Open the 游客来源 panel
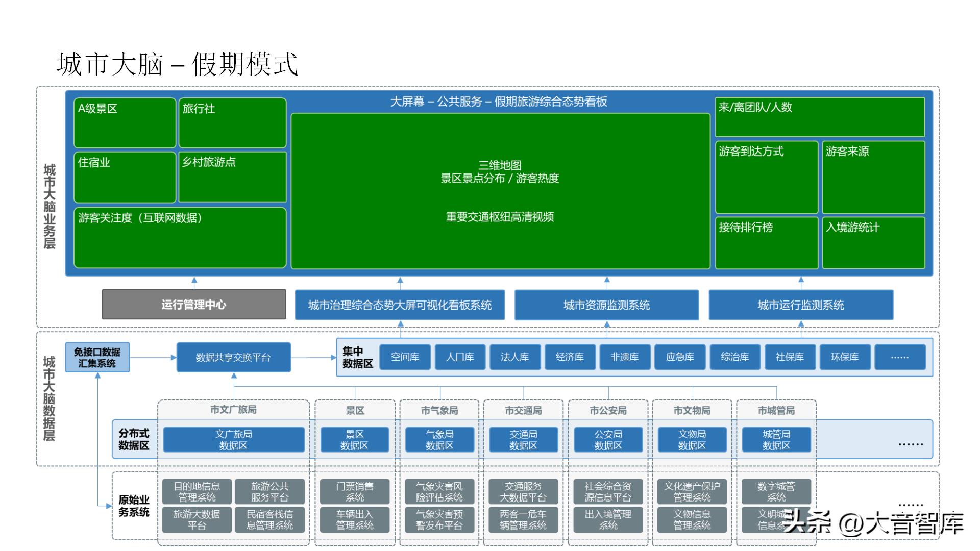The image size is (980, 551). pyautogui.click(x=874, y=176)
